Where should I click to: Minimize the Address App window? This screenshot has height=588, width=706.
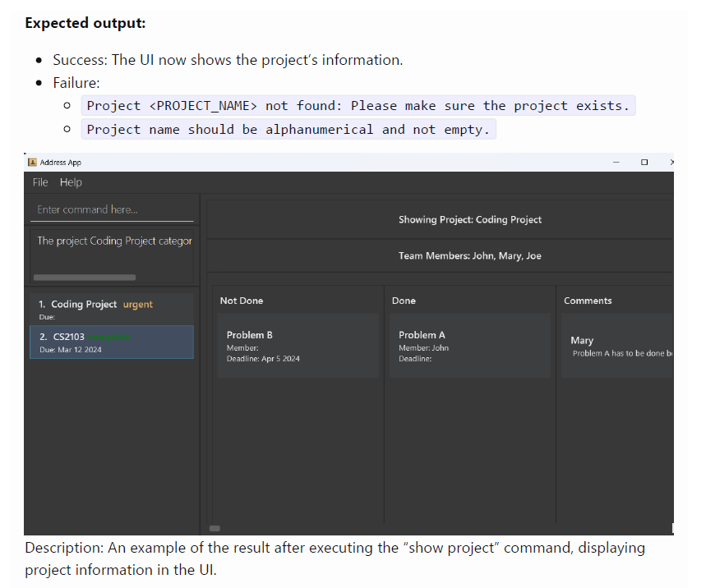click(x=616, y=163)
